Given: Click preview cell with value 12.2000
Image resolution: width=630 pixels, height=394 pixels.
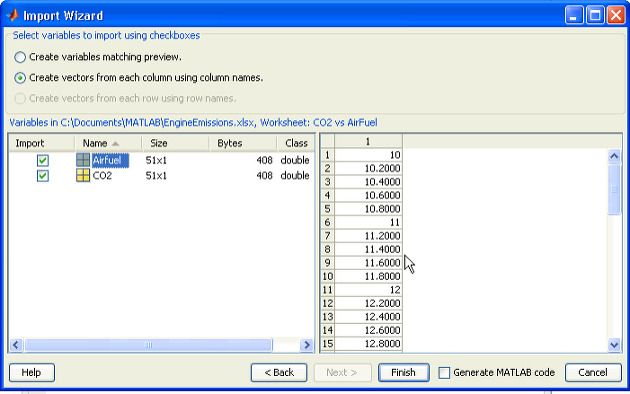Looking at the screenshot, I should [x=368, y=303].
